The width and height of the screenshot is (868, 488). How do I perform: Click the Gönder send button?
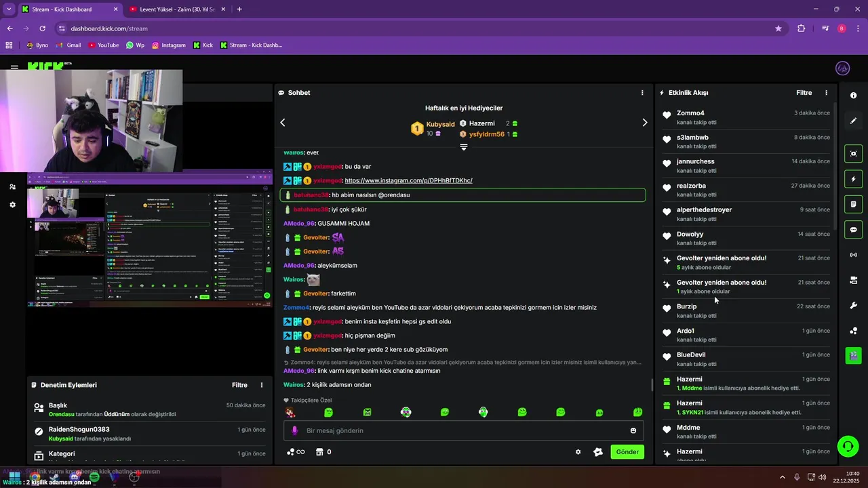tap(627, 452)
